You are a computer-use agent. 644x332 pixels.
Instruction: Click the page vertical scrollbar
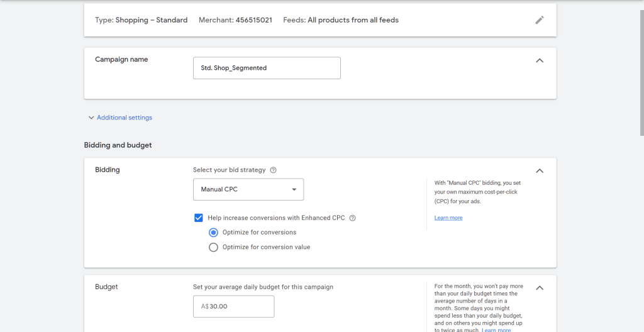tap(641, 69)
